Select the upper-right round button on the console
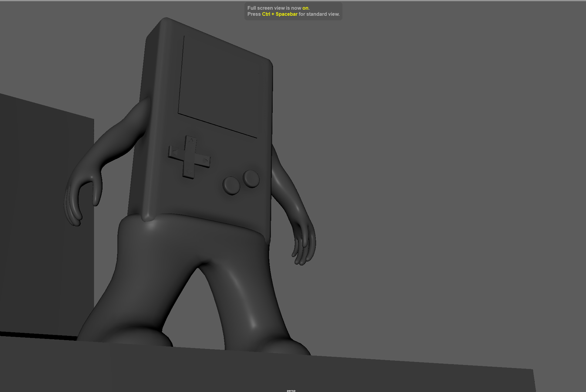Viewport: 586px width, 392px height. coord(251,179)
